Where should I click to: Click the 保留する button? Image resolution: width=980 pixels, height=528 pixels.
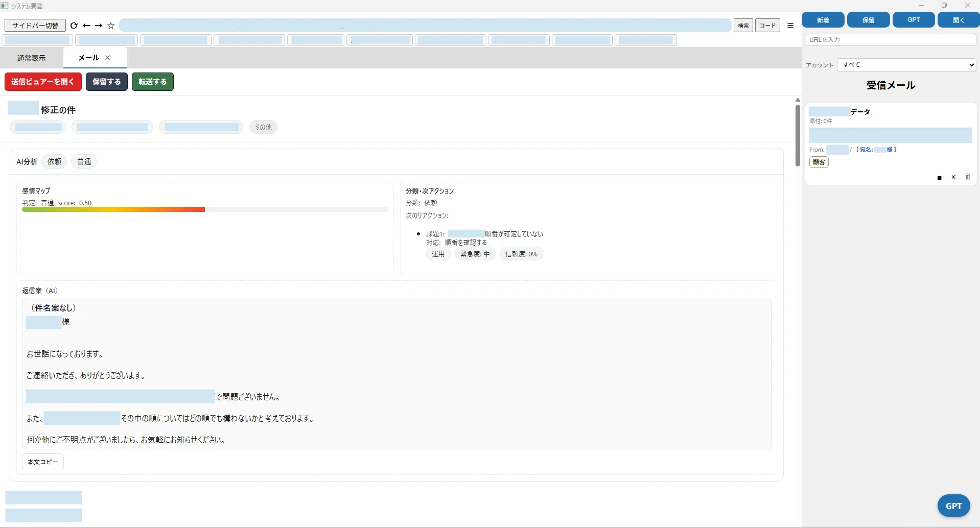click(106, 82)
